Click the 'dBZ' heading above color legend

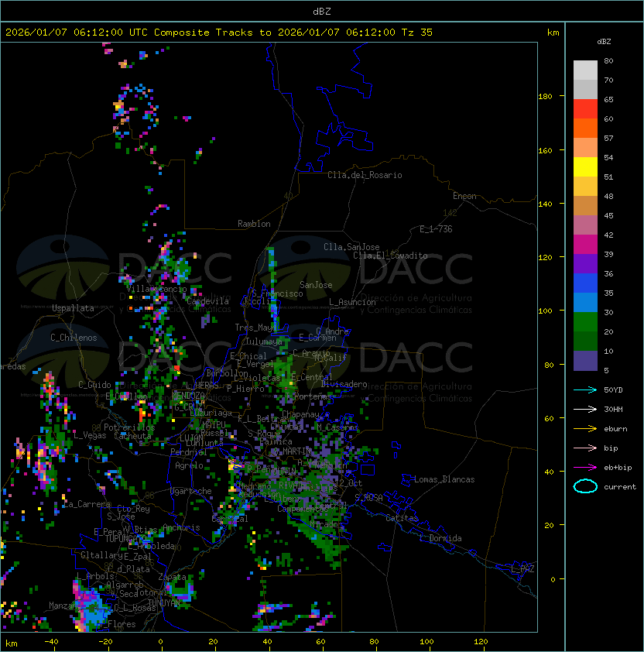tap(604, 42)
